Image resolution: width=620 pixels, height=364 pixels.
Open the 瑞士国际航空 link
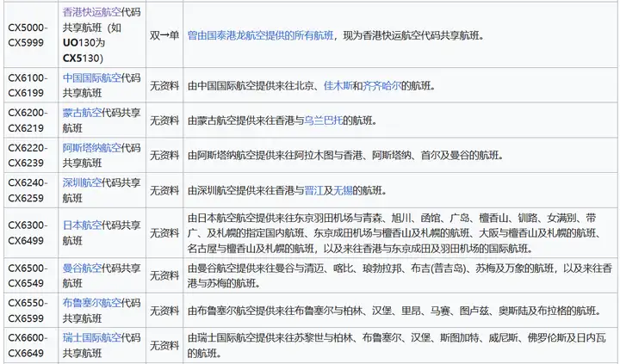tap(92, 338)
